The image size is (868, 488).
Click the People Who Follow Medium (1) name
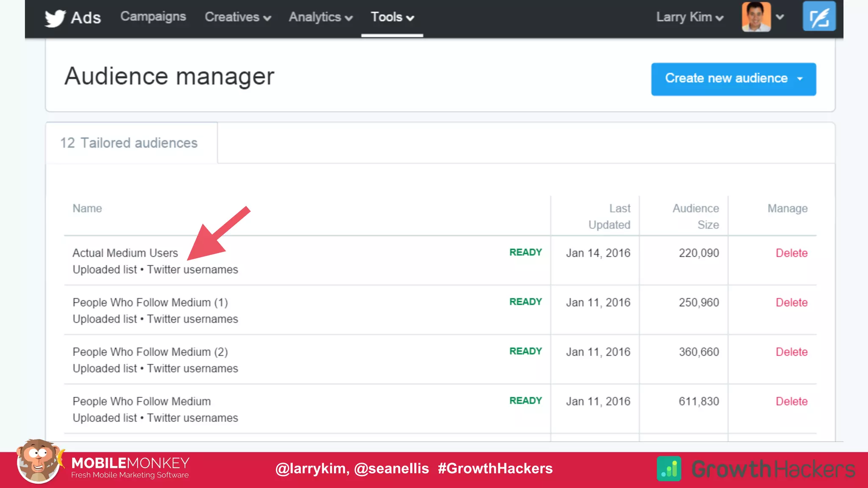click(x=150, y=302)
